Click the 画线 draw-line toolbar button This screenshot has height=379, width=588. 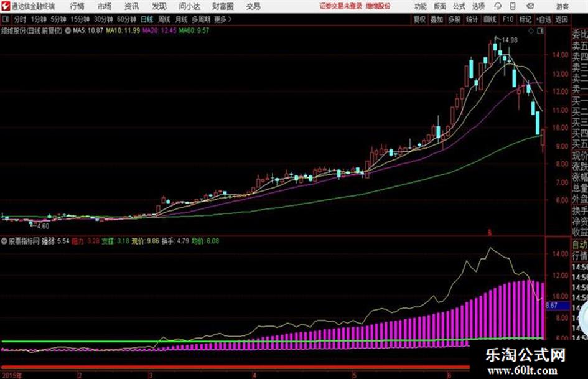coord(490,19)
